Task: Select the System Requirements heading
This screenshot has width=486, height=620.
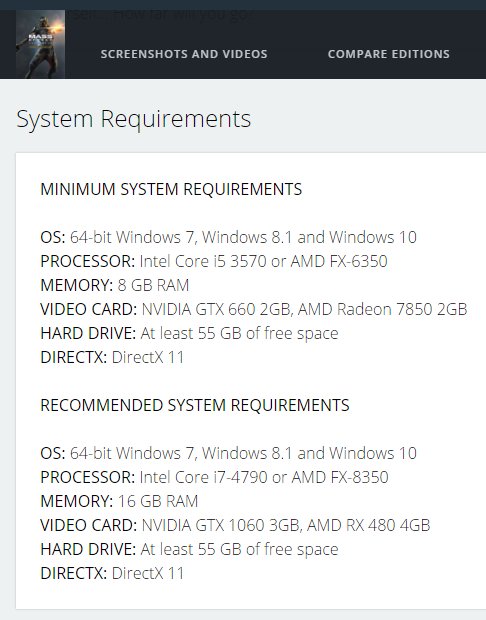Action: click(134, 119)
